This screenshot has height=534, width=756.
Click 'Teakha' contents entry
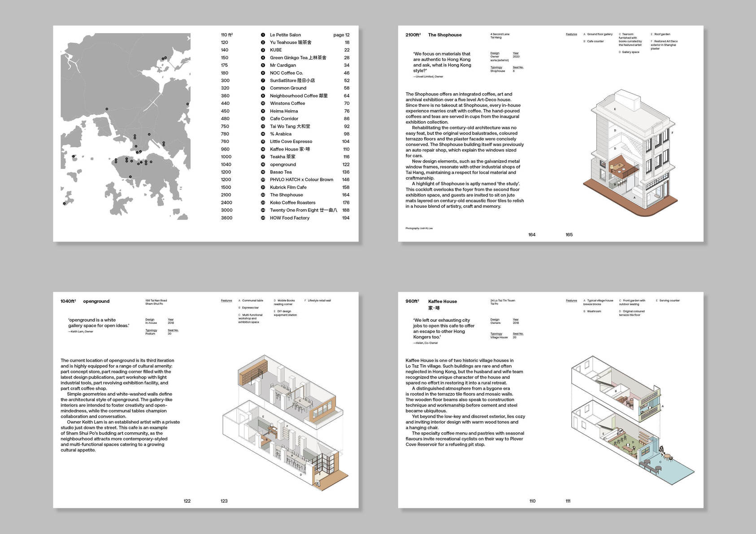282,157
